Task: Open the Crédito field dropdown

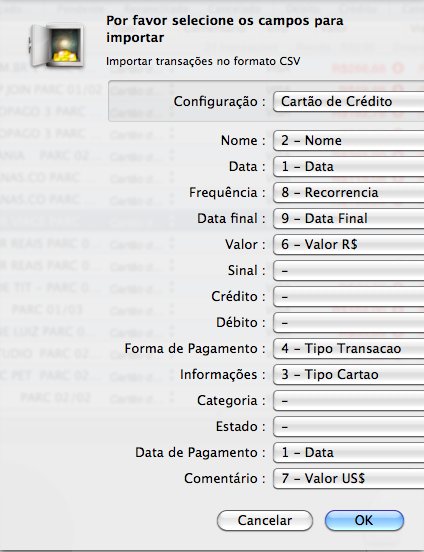Action: [x=349, y=297]
